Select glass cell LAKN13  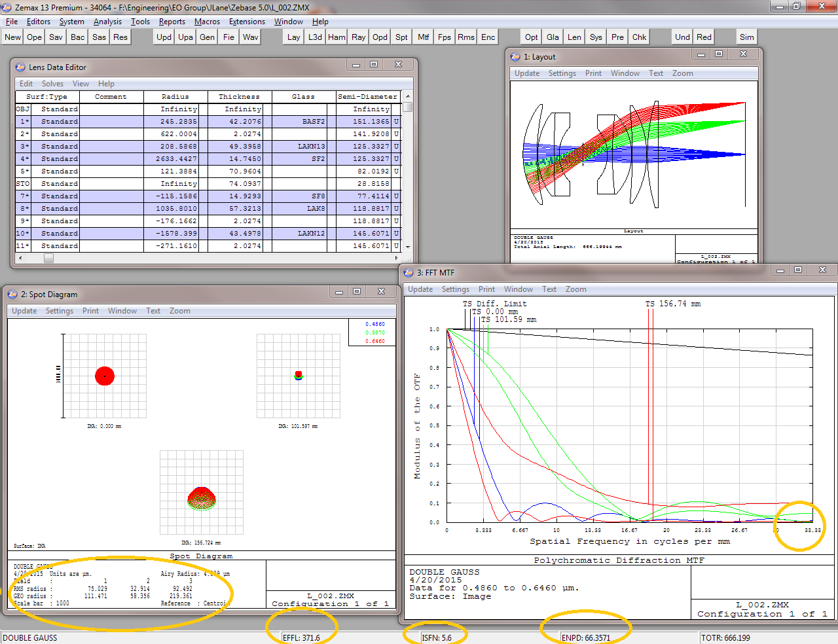tap(304, 147)
